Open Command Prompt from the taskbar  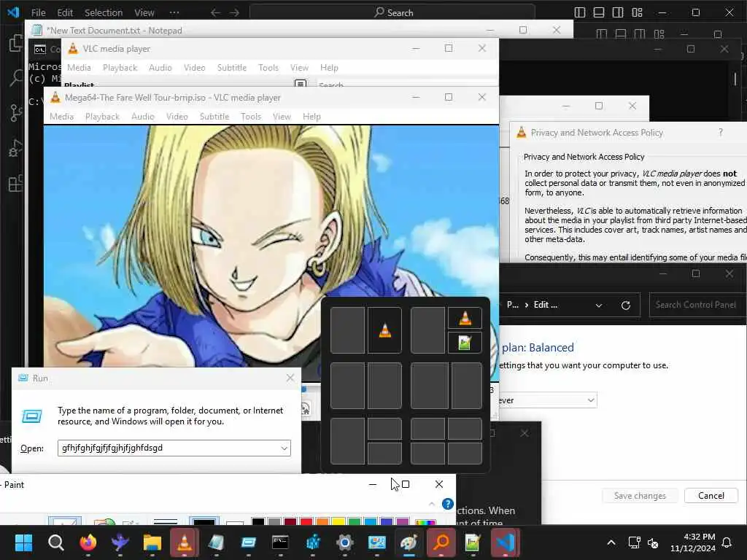[280, 542]
